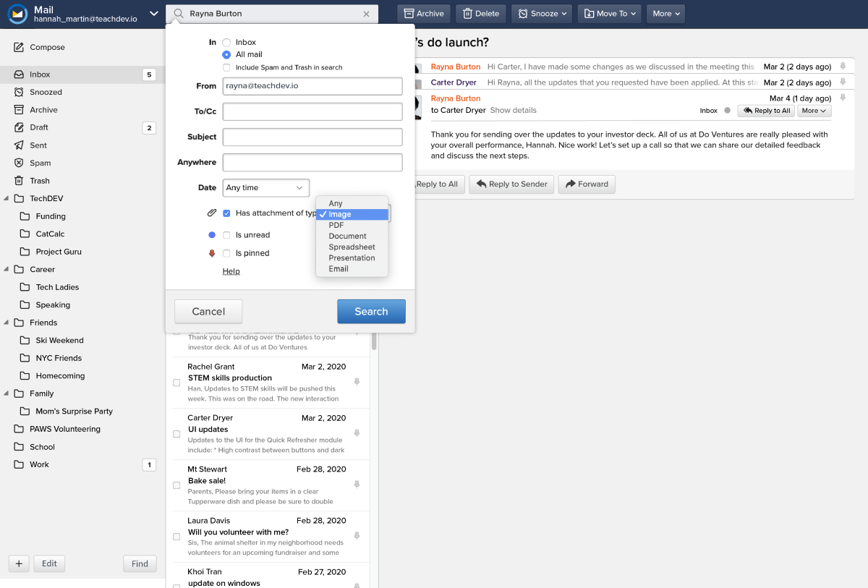The height and width of the screenshot is (588, 868).
Task: Uncheck Has attachment of type checkbox
Action: click(x=227, y=213)
